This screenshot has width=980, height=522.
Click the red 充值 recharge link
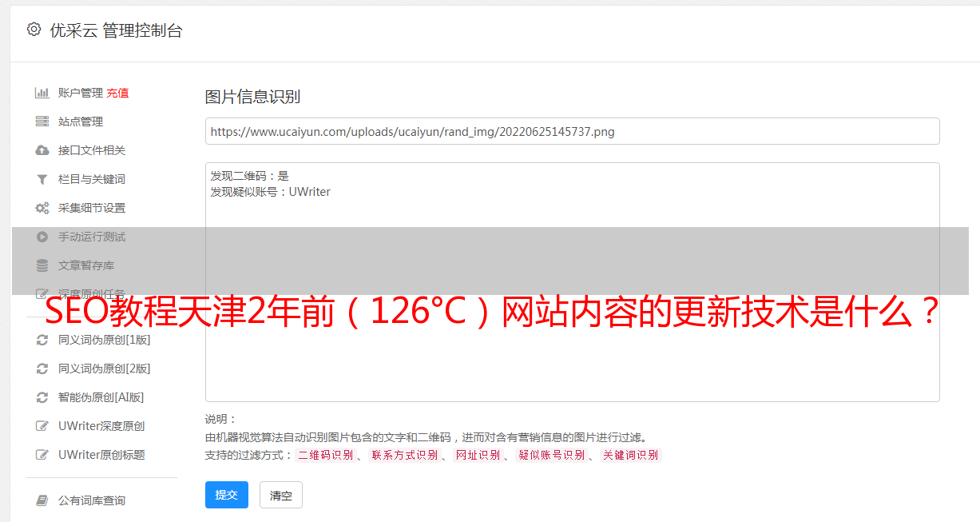117,93
